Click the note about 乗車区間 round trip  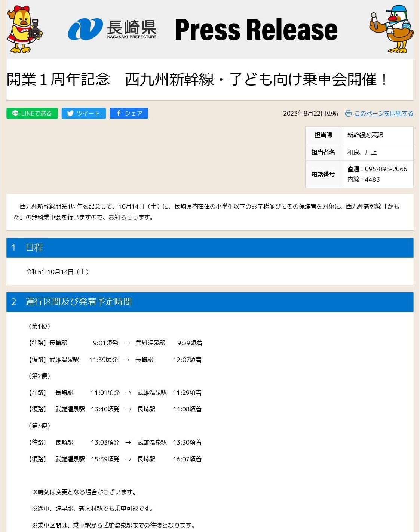(x=114, y=525)
